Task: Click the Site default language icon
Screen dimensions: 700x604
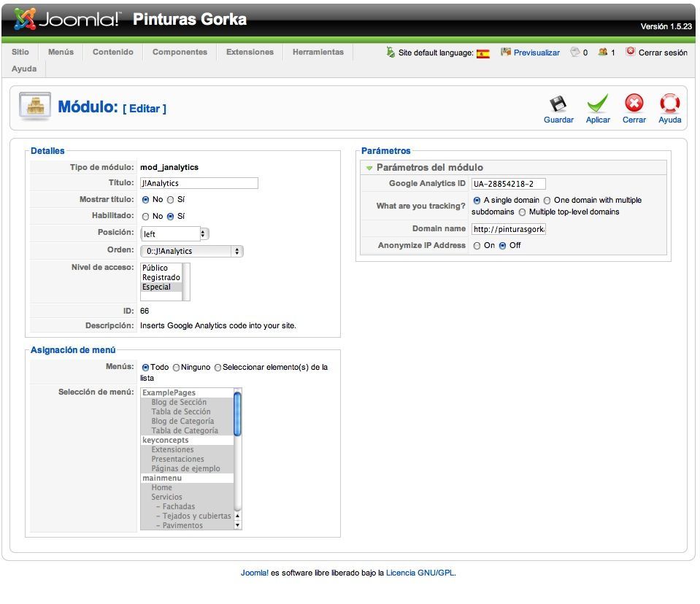Action: (391, 52)
